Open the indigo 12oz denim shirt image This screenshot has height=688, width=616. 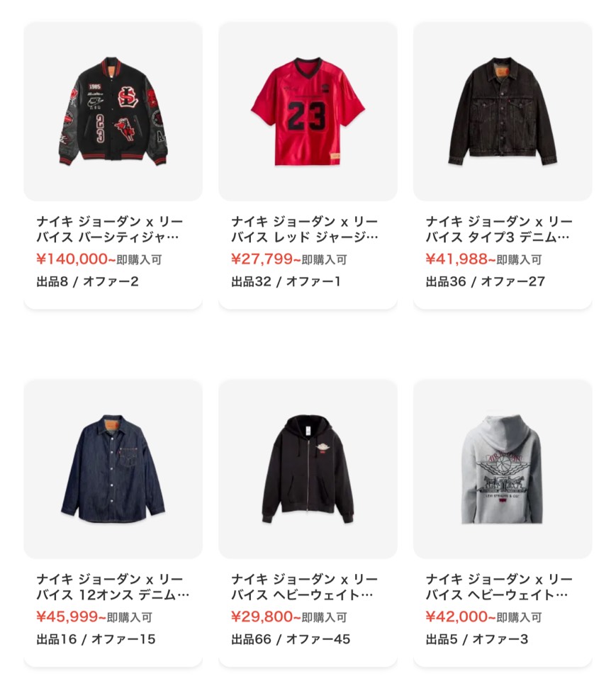[113, 468]
